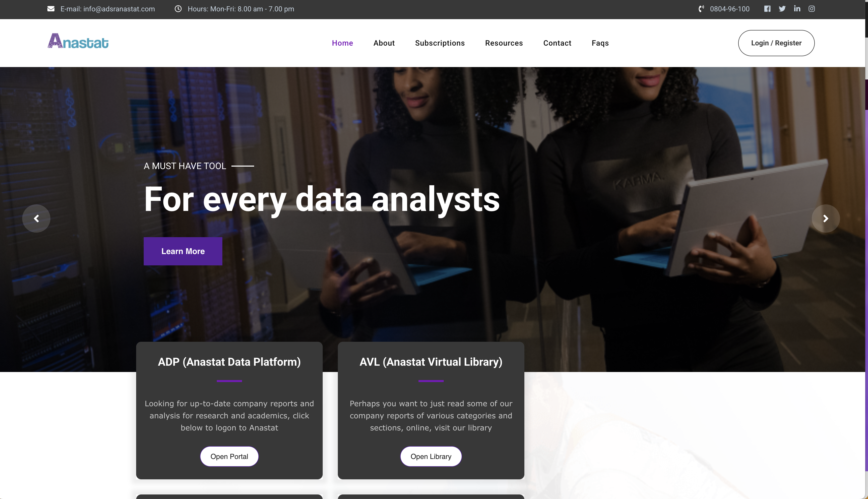Open the Resources menu

pos(504,43)
